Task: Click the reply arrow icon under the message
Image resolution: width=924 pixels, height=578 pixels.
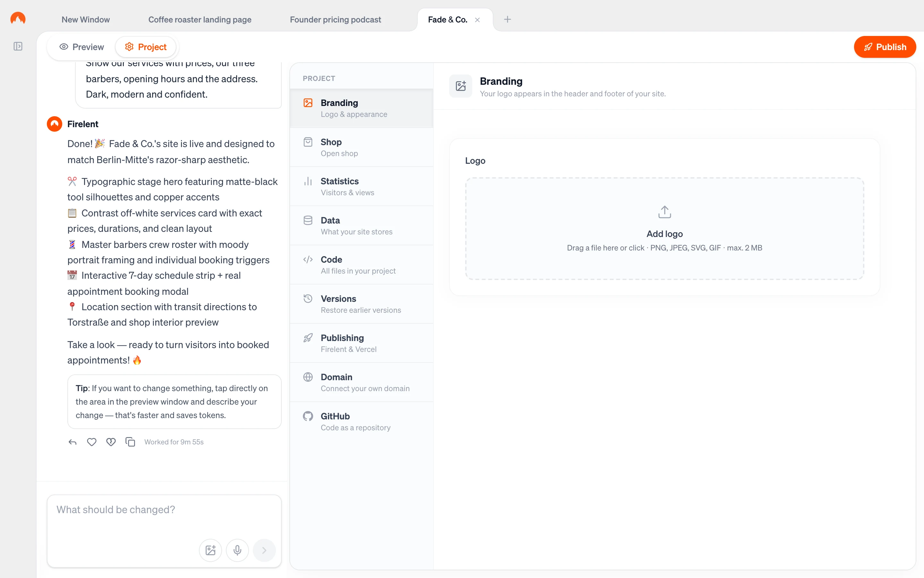Action: coord(73,442)
